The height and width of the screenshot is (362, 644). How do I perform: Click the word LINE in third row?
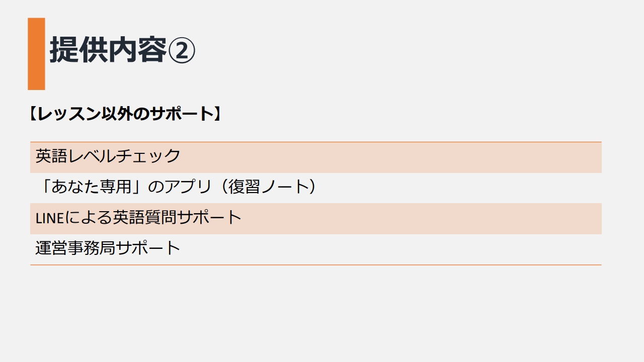(50, 218)
